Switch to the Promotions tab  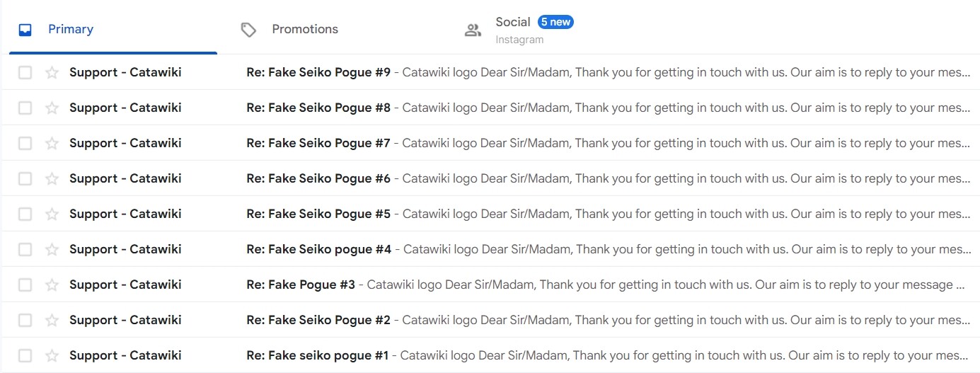304,29
